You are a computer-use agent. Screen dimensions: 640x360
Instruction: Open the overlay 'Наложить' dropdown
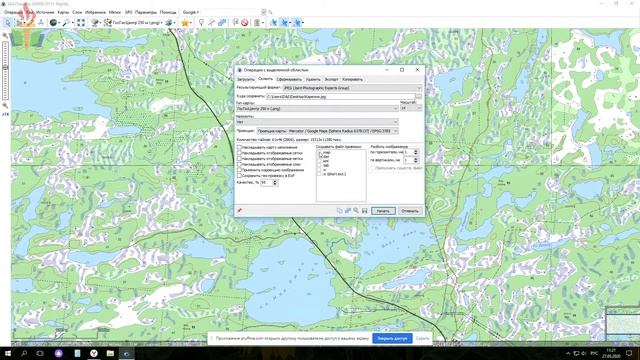tap(317, 122)
